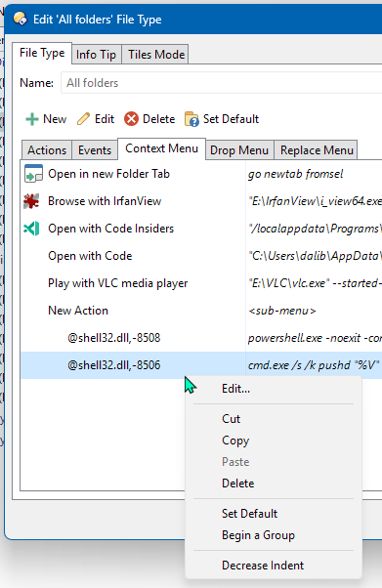Select the Browse with IrfanView label
The image size is (382, 588).
coord(105,201)
